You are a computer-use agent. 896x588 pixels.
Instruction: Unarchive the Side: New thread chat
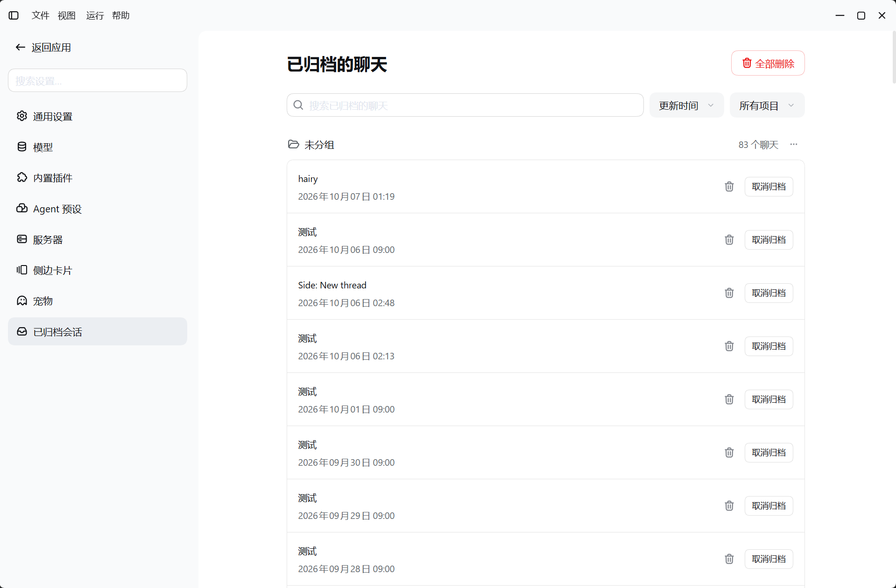[x=769, y=293]
